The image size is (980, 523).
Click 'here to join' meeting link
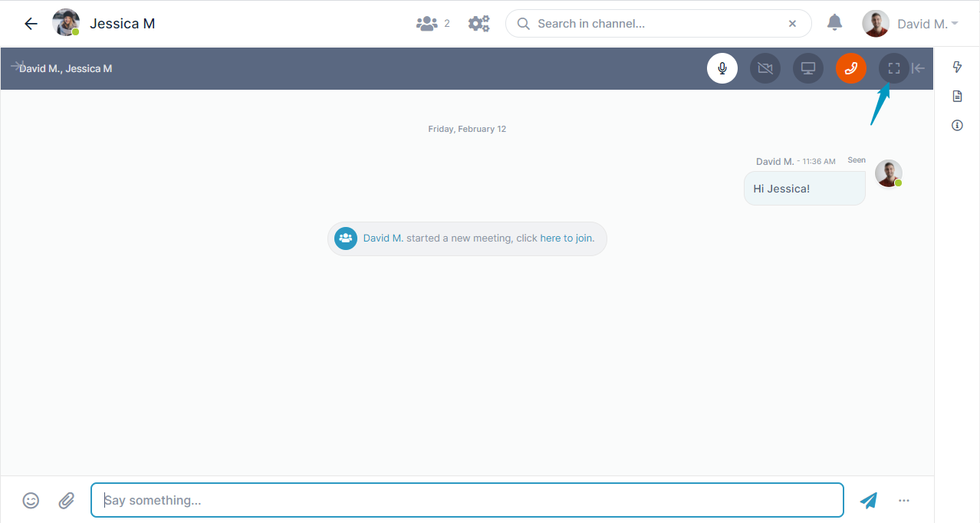(x=567, y=238)
